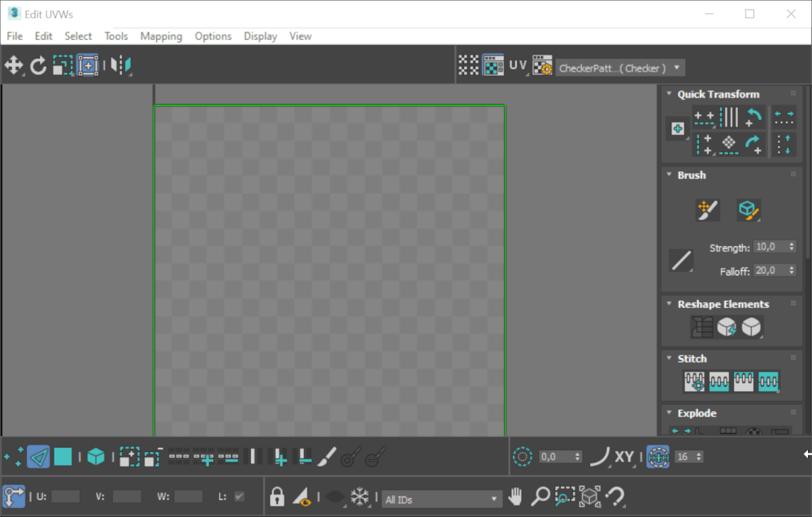812x517 pixels.
Task: Click the multi-tile view icon
Action: (468, 65)
